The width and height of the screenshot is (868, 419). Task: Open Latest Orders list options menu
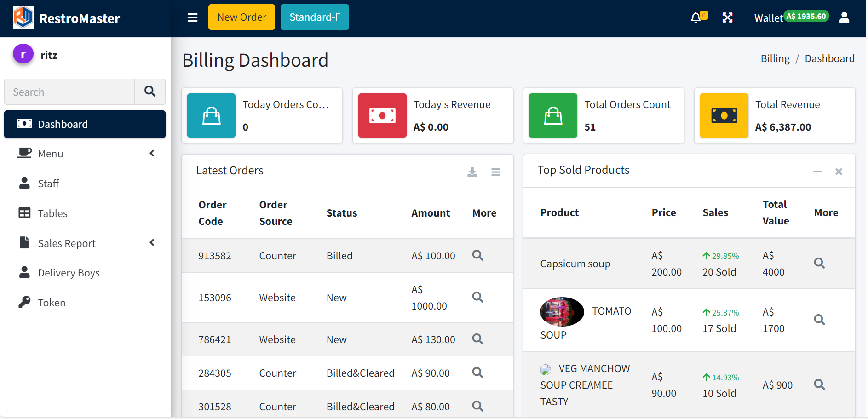[x=495, y=172]
